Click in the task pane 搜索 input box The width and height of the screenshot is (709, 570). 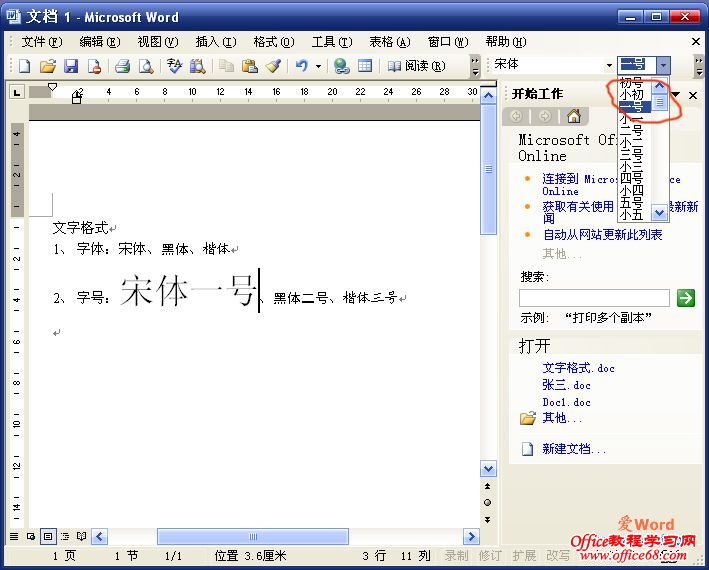[x=594, y=298]
